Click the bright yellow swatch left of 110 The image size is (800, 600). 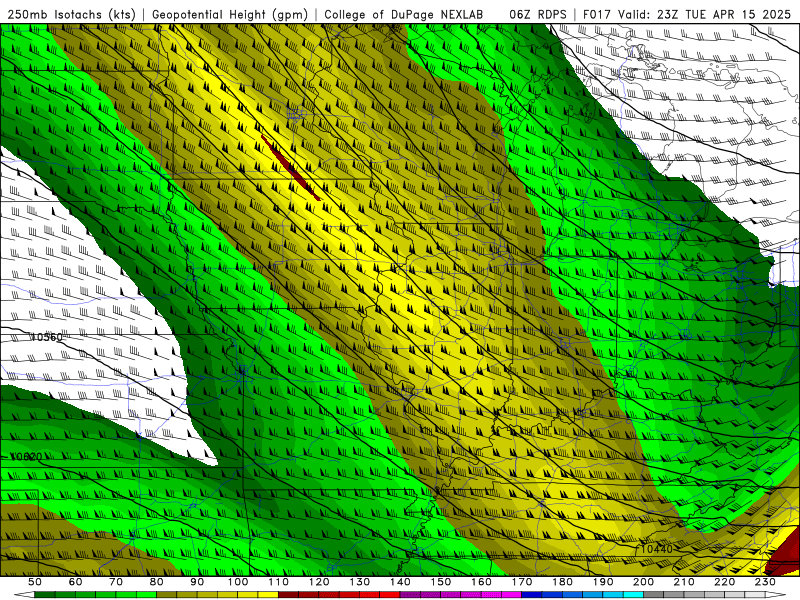pyautogui.click(x=268, y=595)
